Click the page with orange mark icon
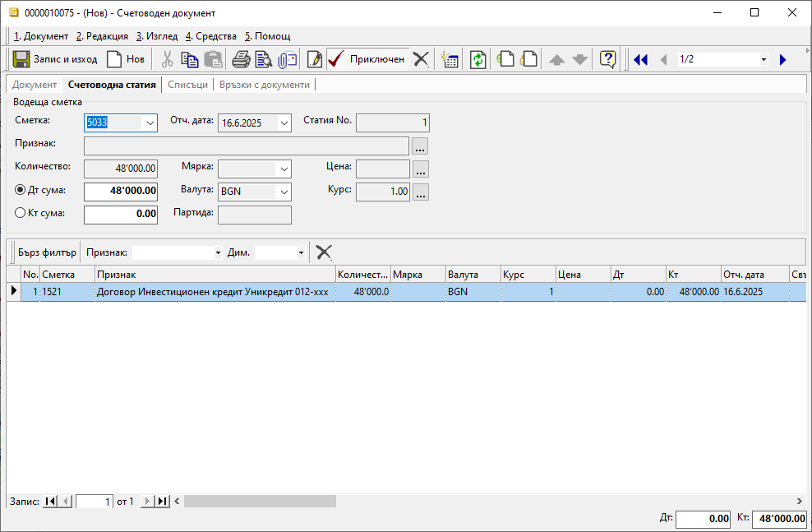The image size is (812, 532). pos(528,59)
